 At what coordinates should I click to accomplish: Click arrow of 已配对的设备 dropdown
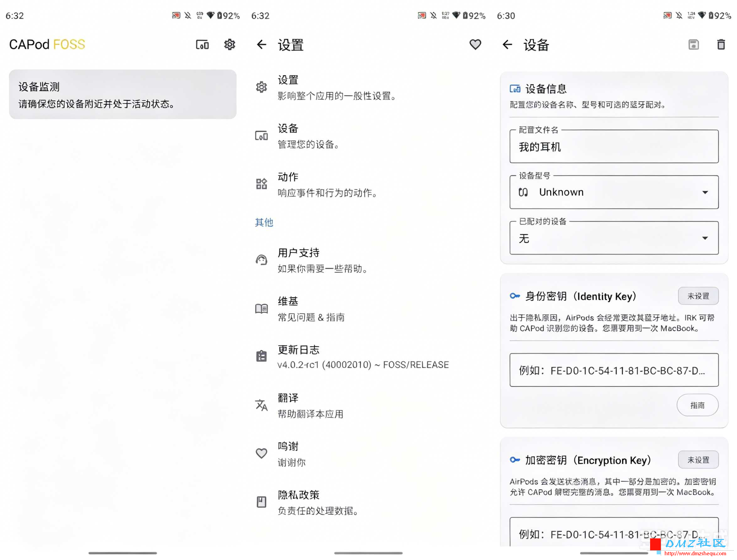(x=705, y=238)
